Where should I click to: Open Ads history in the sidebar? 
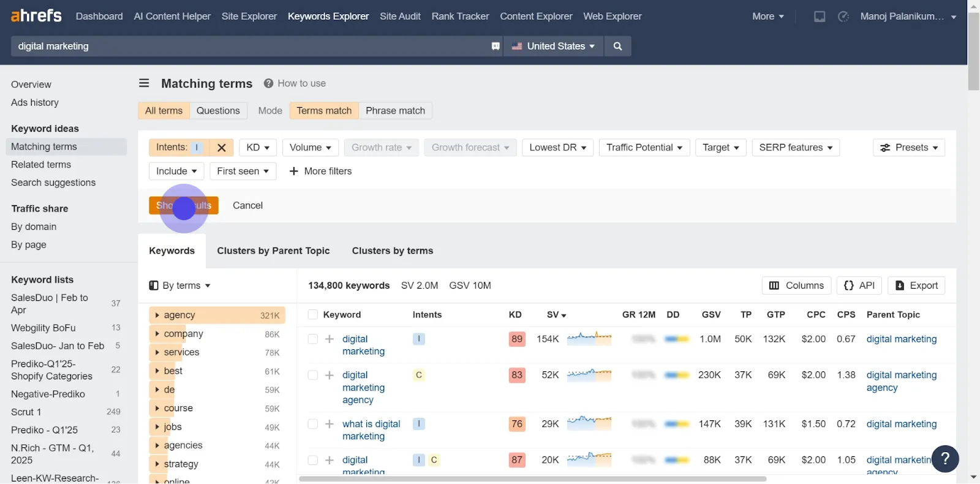[x=35, y=103]
